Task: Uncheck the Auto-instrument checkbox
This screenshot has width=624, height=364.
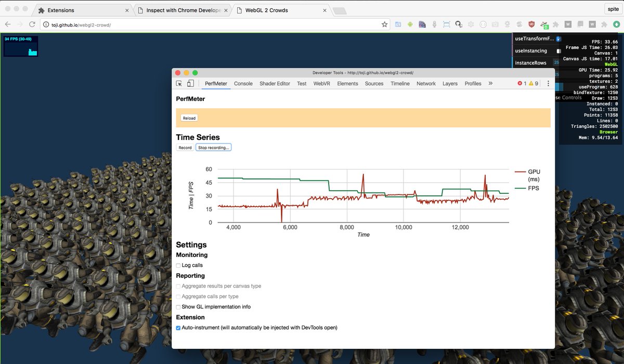Action: (178, 328)
